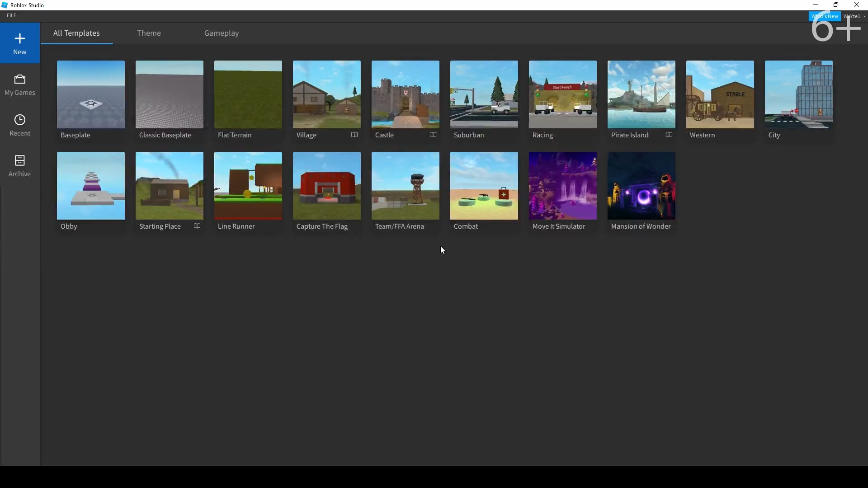Click the Obby text label

click(x=69, y=226)
